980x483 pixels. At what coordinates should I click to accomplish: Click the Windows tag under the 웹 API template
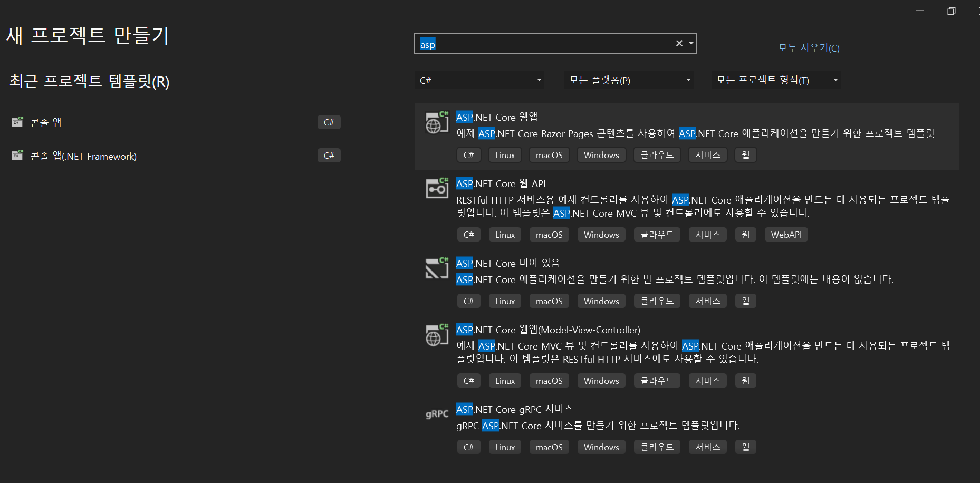point(601,235)
